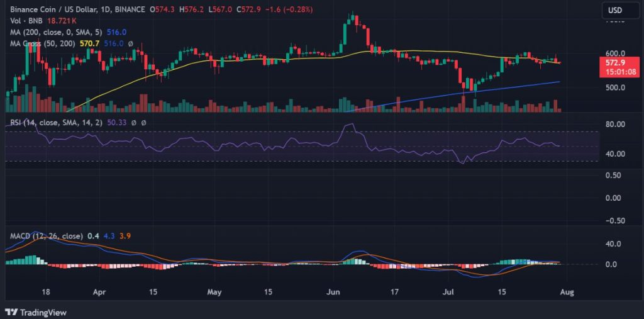The height and width of the screenshot is (319, 644).
Task: Click the Apr label on time axis
Action: [99, 293]
